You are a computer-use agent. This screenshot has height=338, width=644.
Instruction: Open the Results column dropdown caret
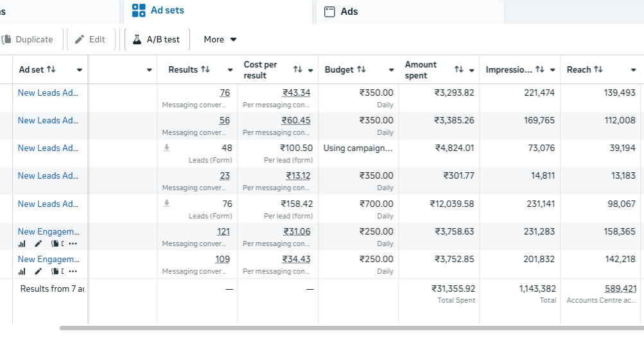pos(230,70)
